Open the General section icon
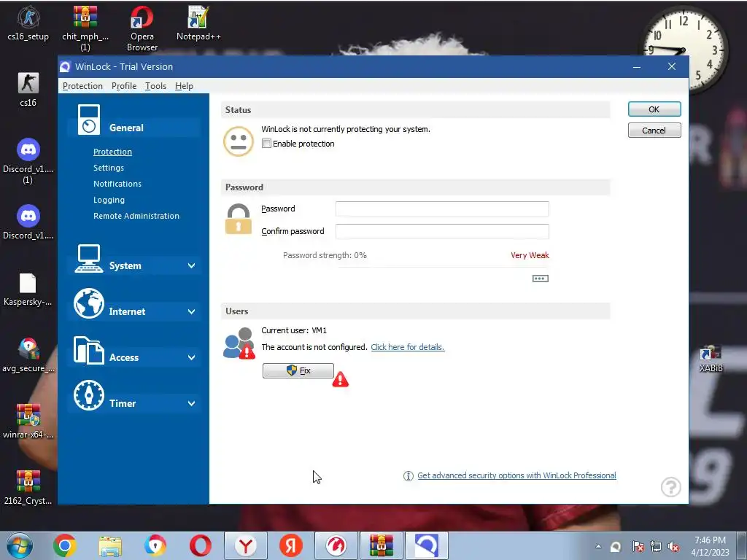This screenshot has height=560, width=747. (89, 120)
